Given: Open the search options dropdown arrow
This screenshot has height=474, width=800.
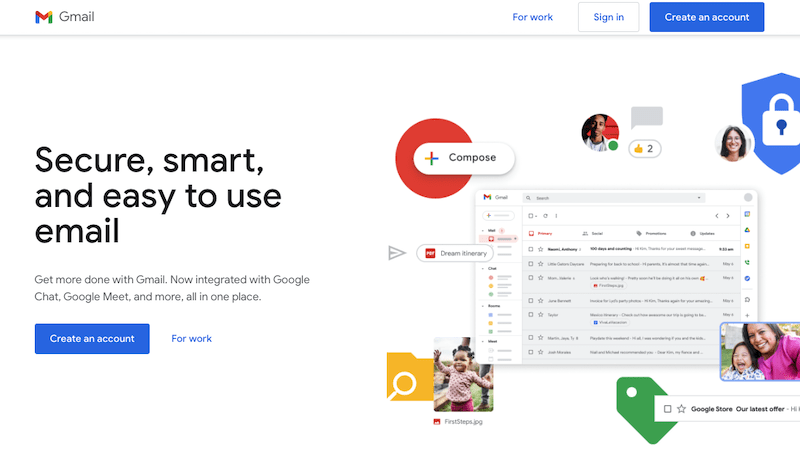Looking at the screenshot, I should tap(699, 197).
